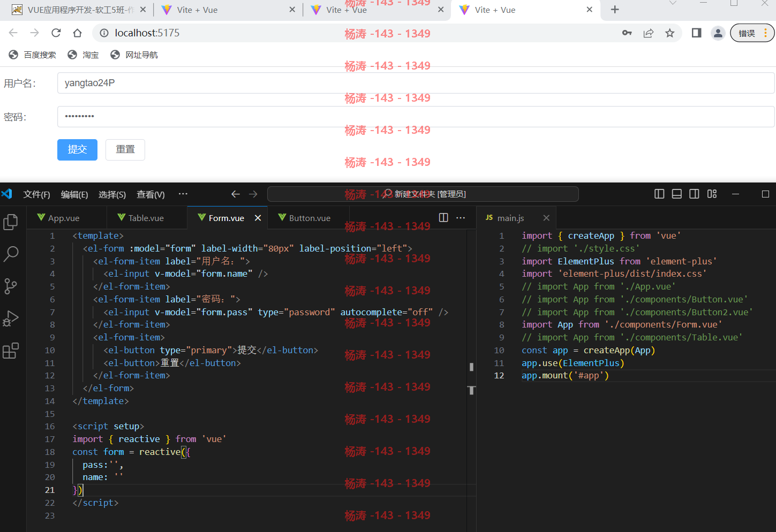The height and width of the screenshot is (532, 776).
Task: Open the Extensions view
Action: [11, 351]
